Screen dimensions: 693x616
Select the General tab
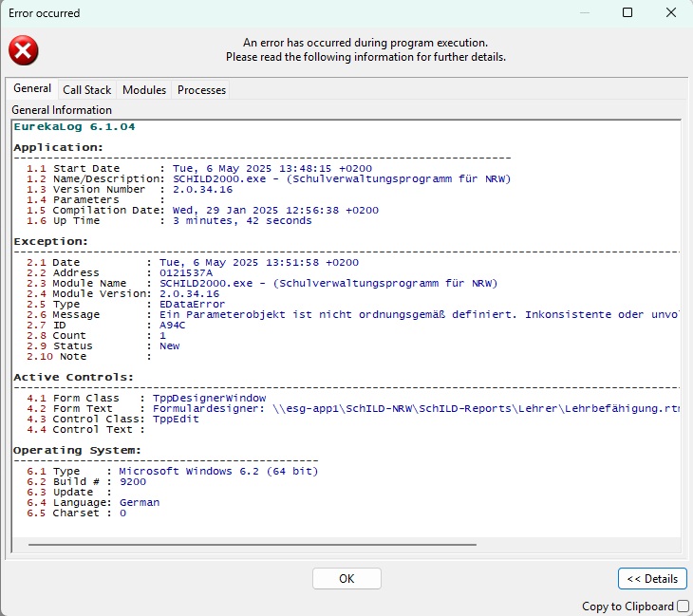pos(32,88)
